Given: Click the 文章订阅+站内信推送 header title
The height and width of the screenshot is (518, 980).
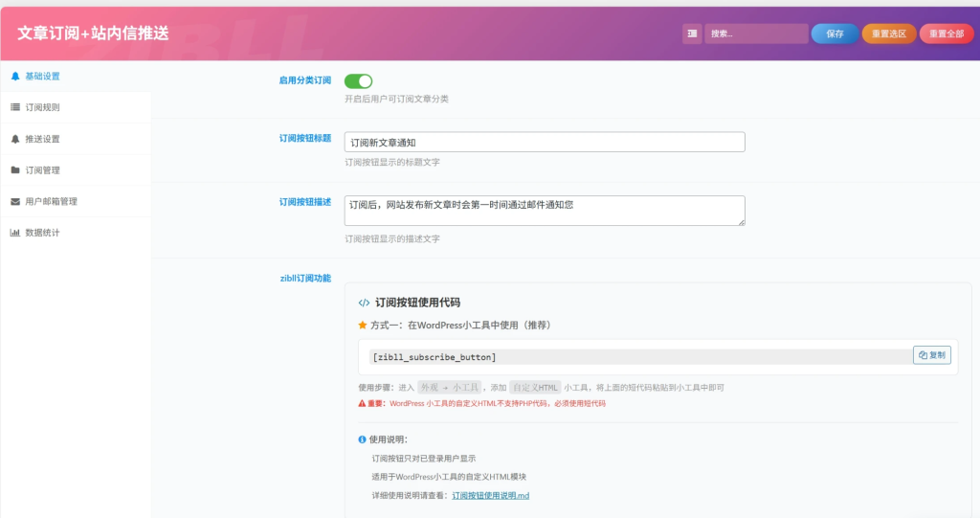Looking at the screenshot, I should pos(93,34).
